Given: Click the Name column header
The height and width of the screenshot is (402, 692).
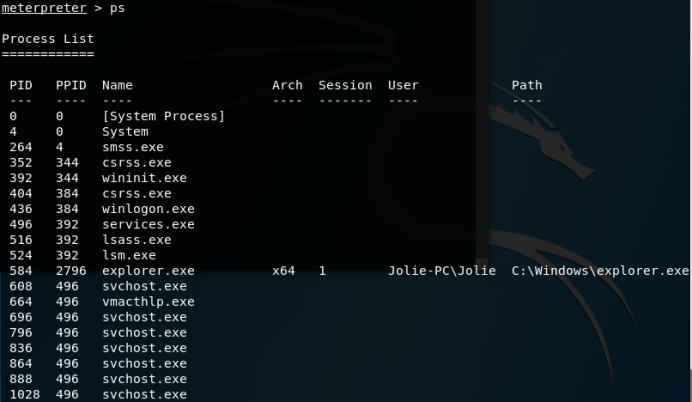Looking at the screenshot, I should [117, 85].
